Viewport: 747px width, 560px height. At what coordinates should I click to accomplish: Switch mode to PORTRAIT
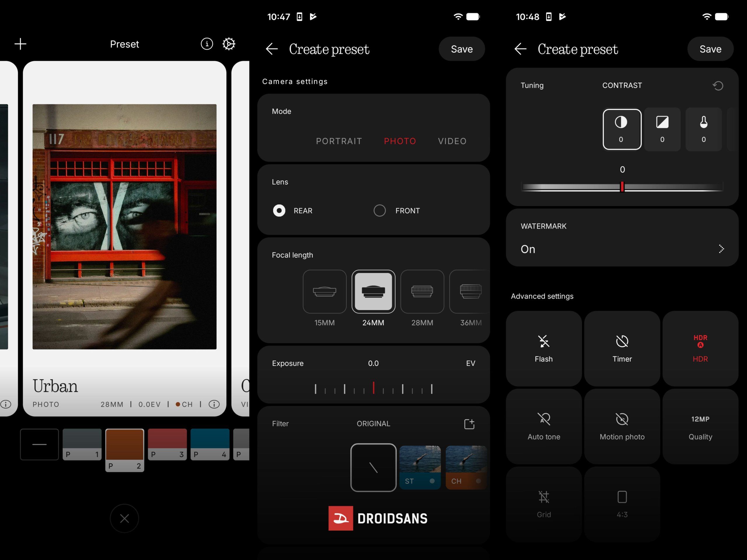click(x=339, y=141)
